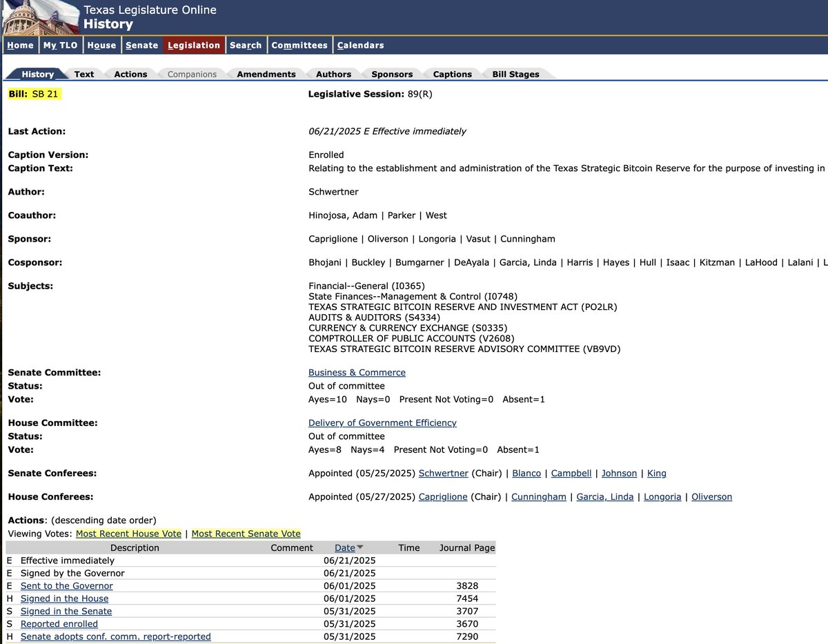This screenshot has width=828, height=644.
Task: Open the Search menu item
Action: [246, 45]
